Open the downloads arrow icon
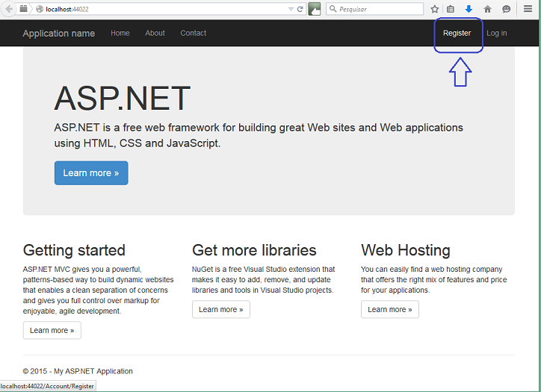 (x=469, y=9)
